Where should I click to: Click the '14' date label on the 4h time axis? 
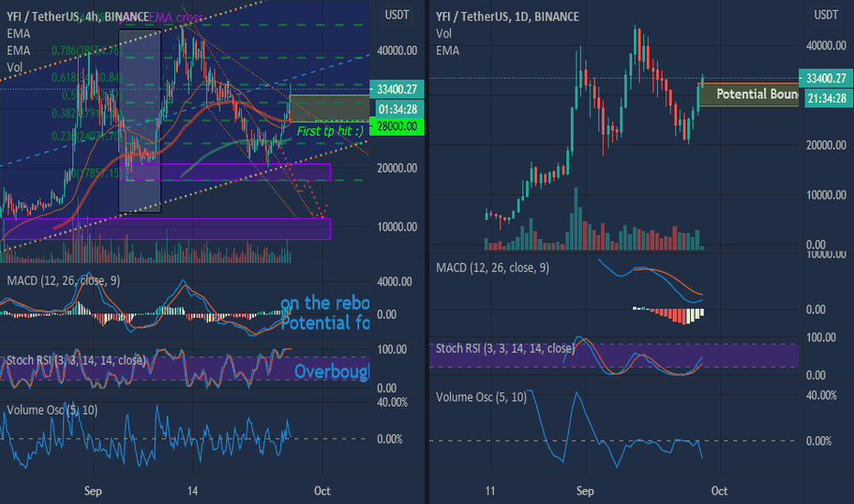coord(192,491)
